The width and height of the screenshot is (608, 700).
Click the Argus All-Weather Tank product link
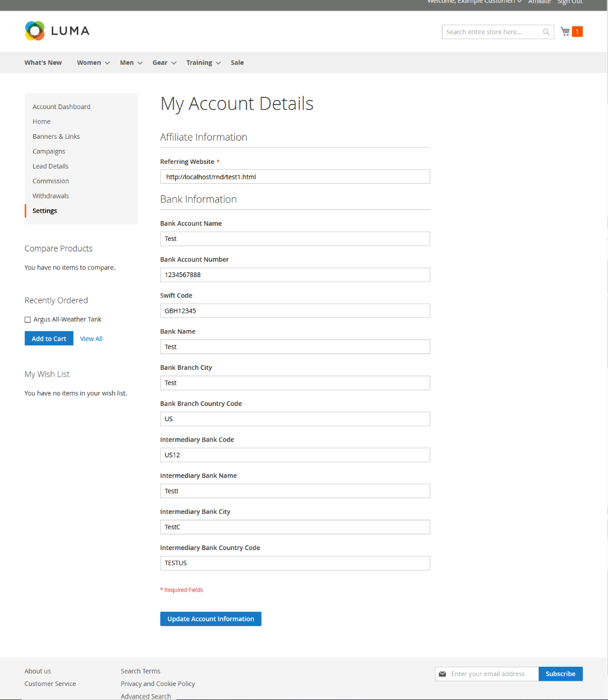pos(68,320)
